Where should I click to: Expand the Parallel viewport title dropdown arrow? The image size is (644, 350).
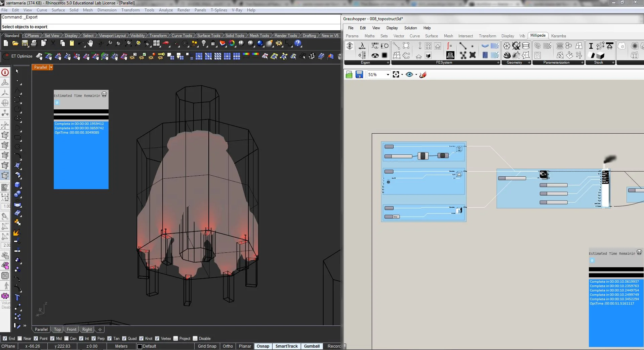51,67
